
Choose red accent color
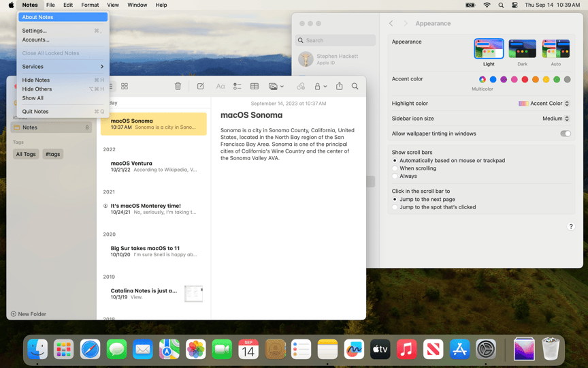point(525,79)
